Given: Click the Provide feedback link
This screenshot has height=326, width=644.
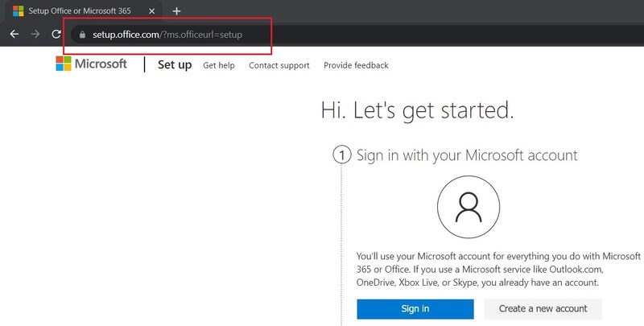Looking at the screenshot, I should [356, 65].
